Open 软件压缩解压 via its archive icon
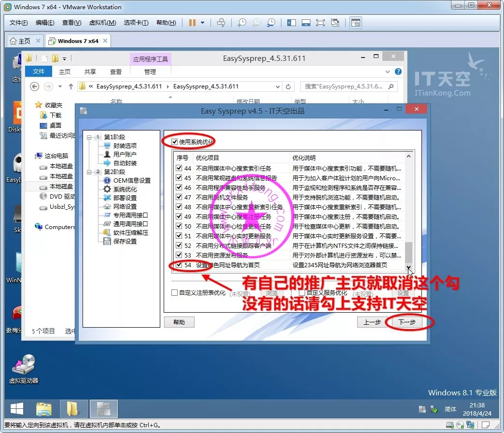 point(107,232)
